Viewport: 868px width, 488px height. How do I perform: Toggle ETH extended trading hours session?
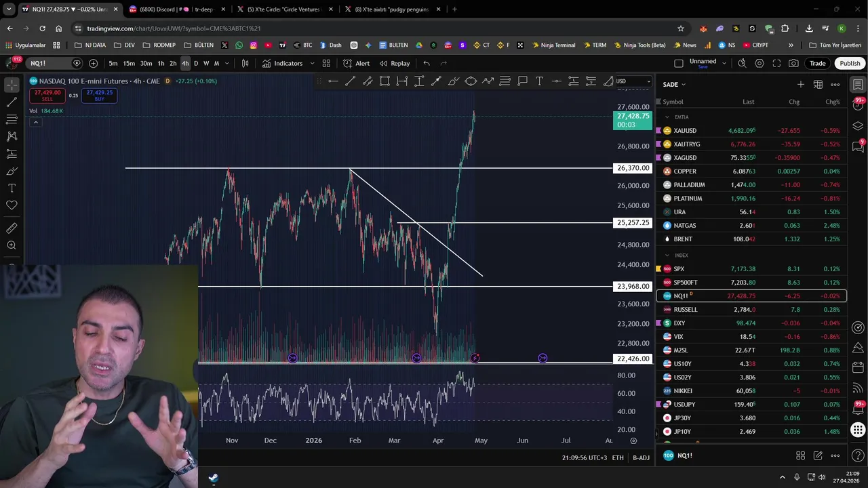618,458
